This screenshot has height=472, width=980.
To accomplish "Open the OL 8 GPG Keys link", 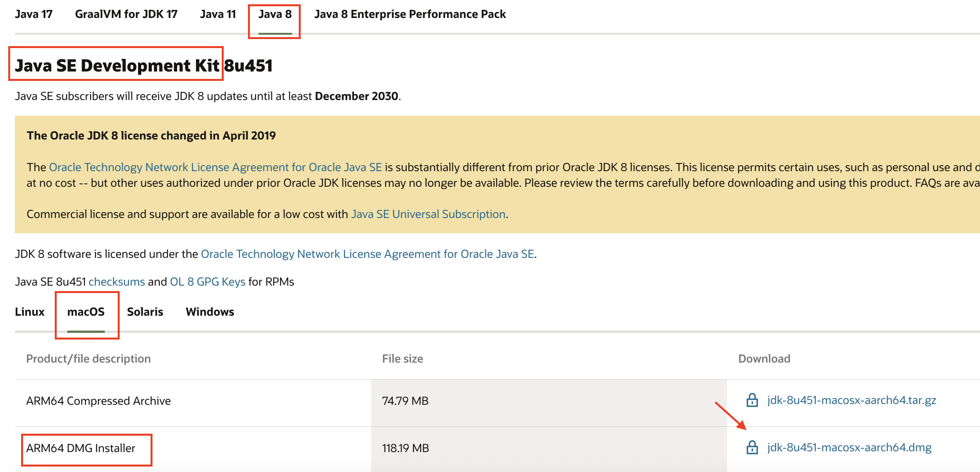I will pos(208,282).
